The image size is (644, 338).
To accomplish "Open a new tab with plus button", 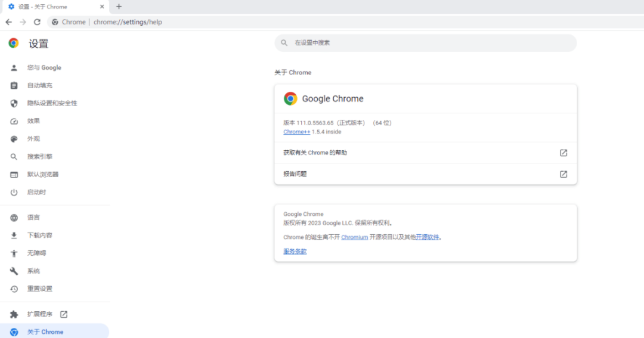I will pos(119,7).
